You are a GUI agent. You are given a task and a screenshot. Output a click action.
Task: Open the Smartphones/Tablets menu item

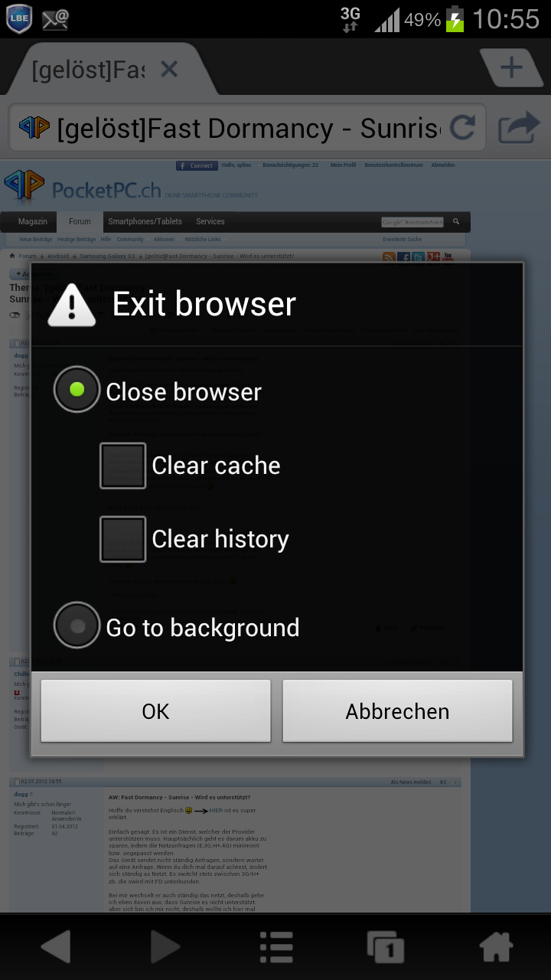click(x=145, y=221)
